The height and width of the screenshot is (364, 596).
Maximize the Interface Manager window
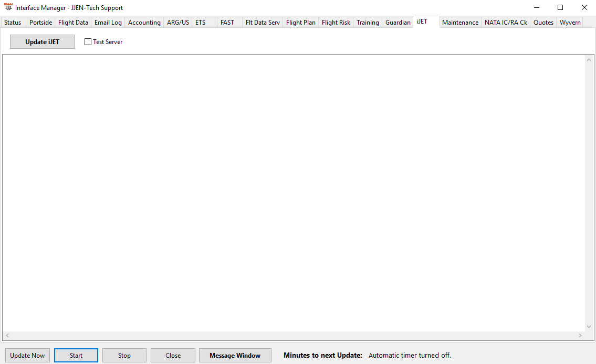[560, 7]
